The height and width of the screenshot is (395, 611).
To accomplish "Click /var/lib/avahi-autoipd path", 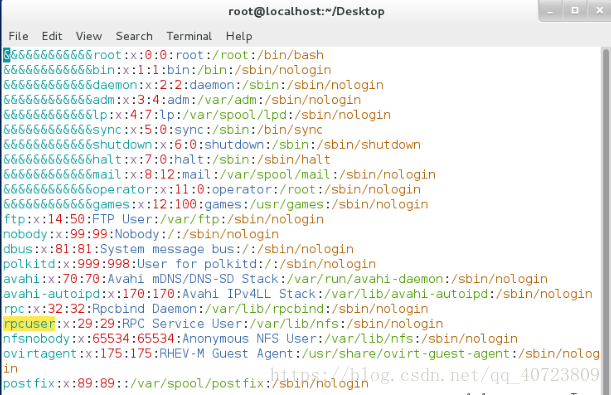I will [x=406, y=294].
